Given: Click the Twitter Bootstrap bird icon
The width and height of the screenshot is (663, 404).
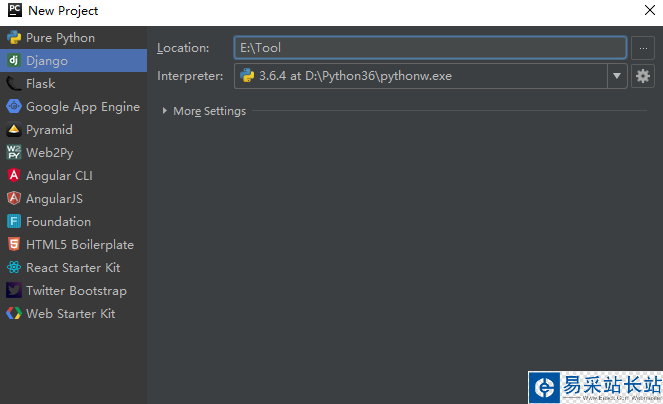Looking at the screenshot, I should [x=14, y=290].
